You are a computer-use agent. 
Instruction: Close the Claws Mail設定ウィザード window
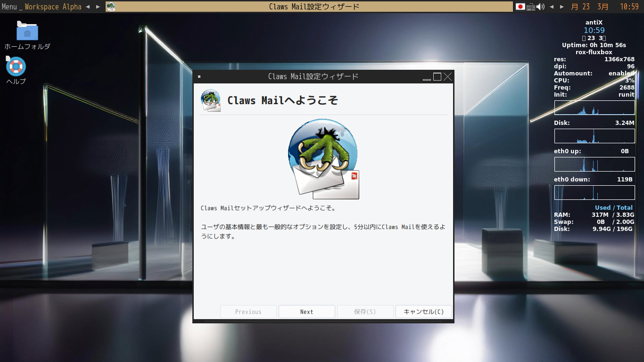[448, 77]
